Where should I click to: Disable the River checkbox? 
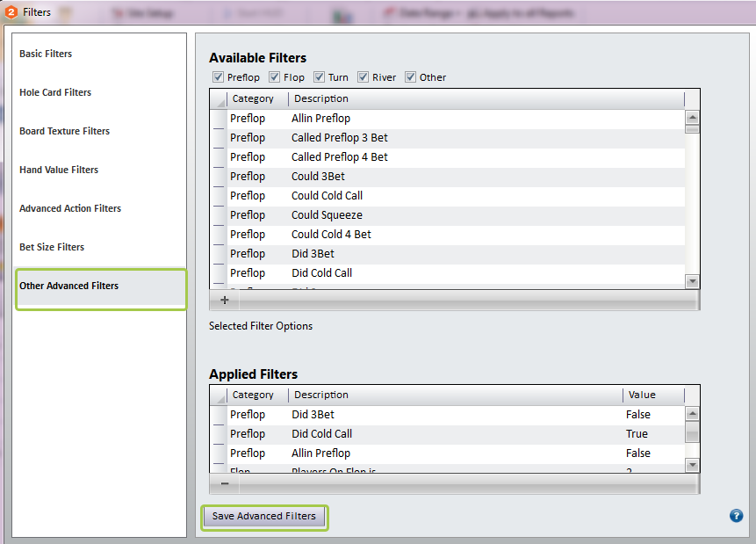363,76
